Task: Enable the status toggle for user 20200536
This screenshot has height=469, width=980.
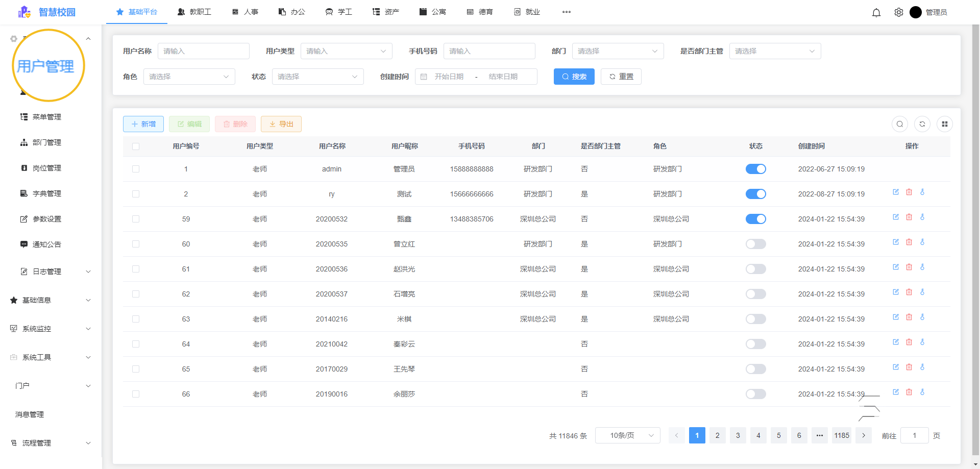Action: click(756, 269)
